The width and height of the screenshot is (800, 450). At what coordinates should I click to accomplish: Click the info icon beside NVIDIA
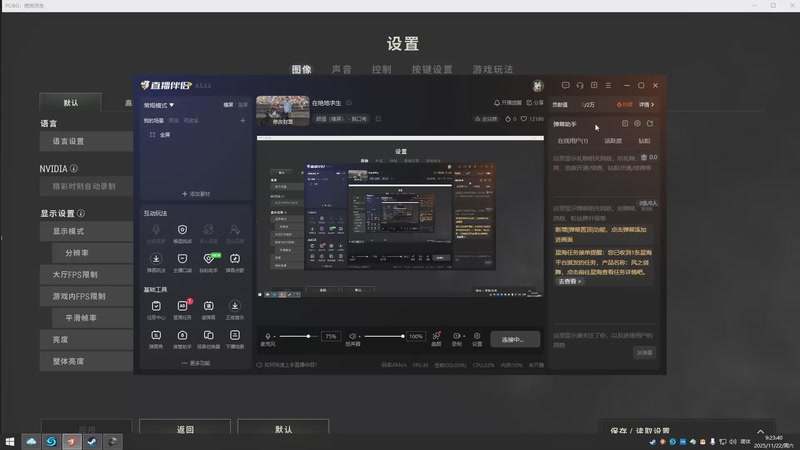pyautogui.click(x=74, y=168)
